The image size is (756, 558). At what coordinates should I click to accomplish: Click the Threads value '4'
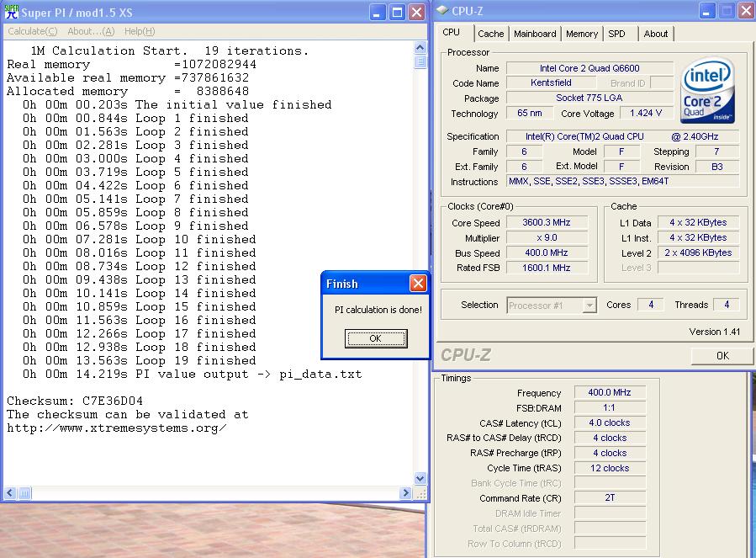pos(727,305)
